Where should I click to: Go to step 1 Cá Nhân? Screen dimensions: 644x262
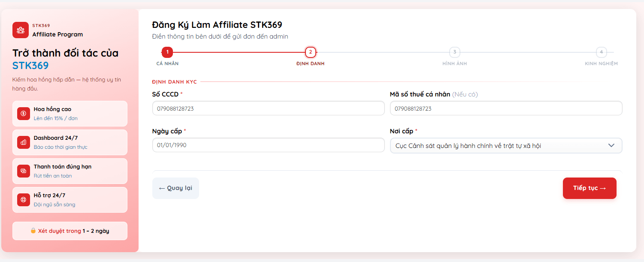(167, 53)
